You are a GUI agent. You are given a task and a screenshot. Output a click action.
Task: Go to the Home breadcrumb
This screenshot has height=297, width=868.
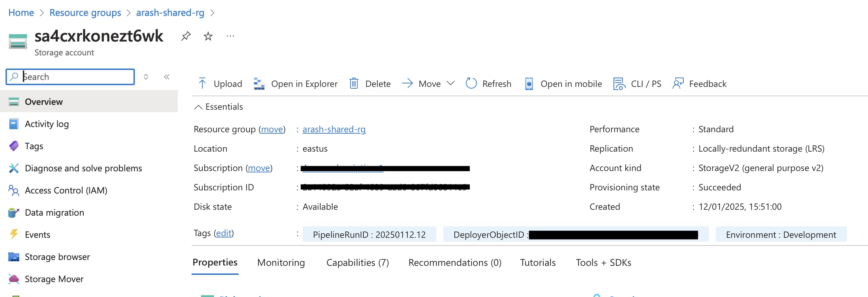click(x=21, y=12)
